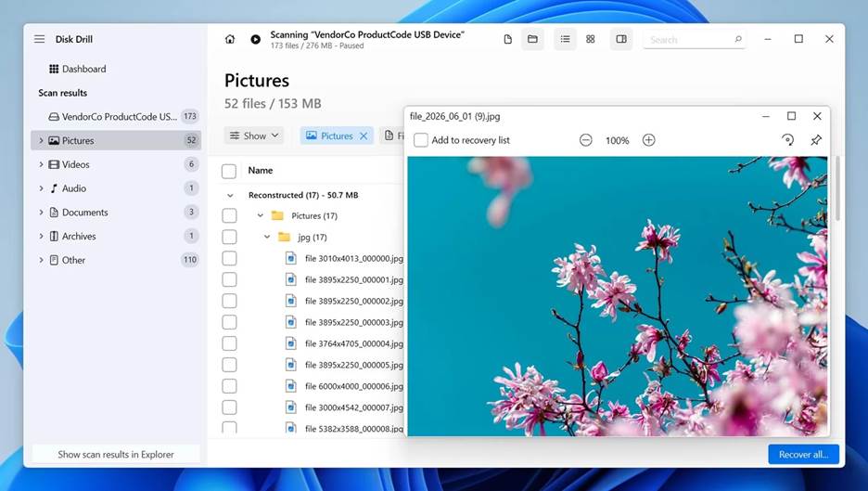Check the Add to recovery list box
868x491 pixels.
click(421, 140)
